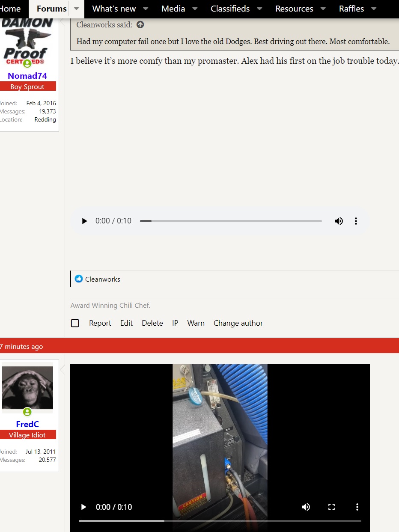Image resolution: width=399 pixels, height=532 pixels.
Task: Open video player three-dot options
Action: point(357,507)
